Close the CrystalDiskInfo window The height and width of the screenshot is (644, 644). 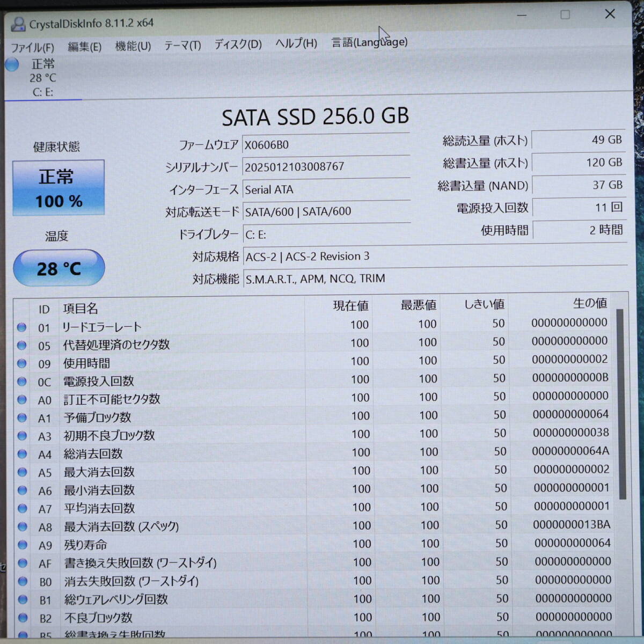pos(610,14)
